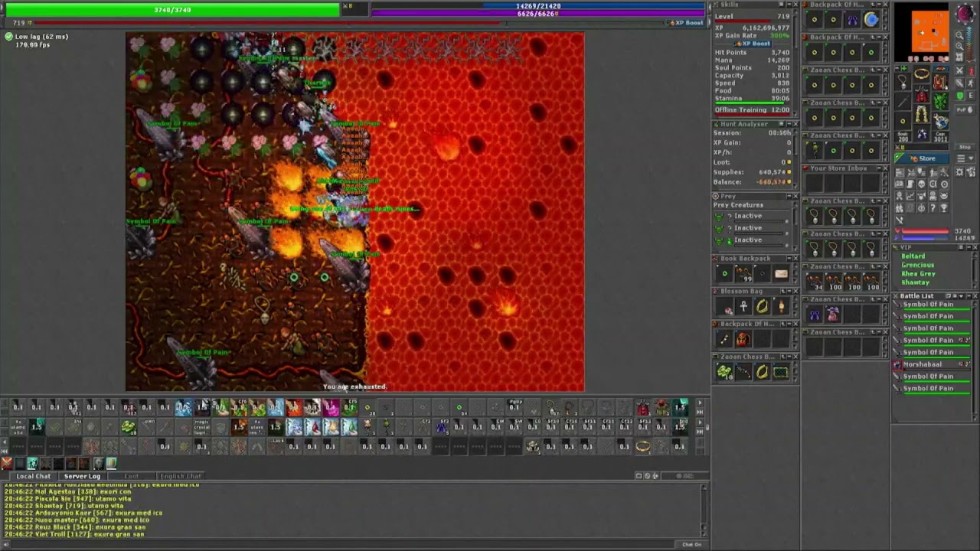Select the green leafy item in the shield slot

tap(941, 101)
